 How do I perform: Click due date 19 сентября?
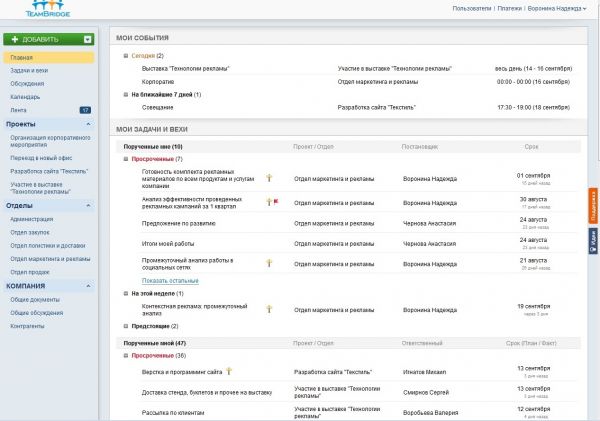[534, 307]
